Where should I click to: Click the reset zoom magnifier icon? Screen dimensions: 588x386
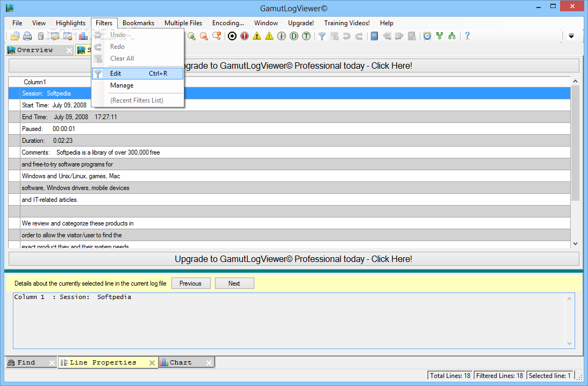click(217, 36)
